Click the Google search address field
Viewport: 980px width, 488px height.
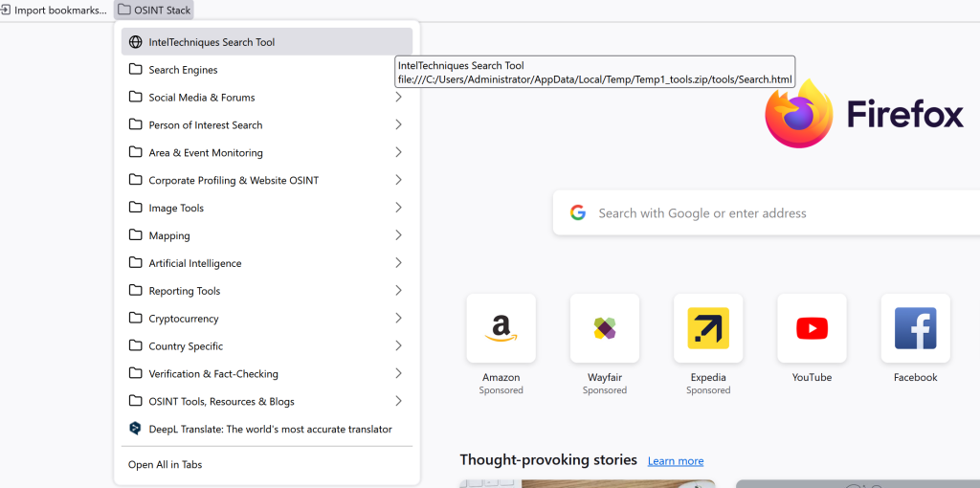[767, 213]
